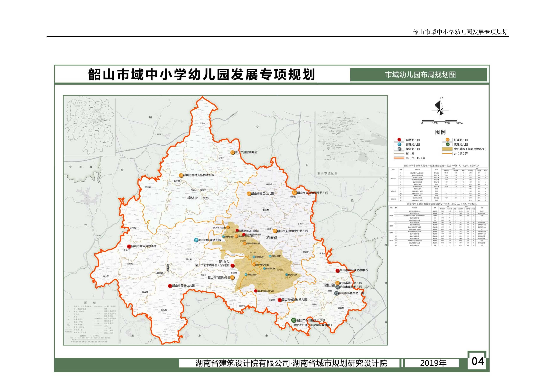Image resolution: width=555 pixels, height=392 pixels.
Task: Select the marker of 韶山市如意镇厚罗幼儿园
Action: click(294, 193)
